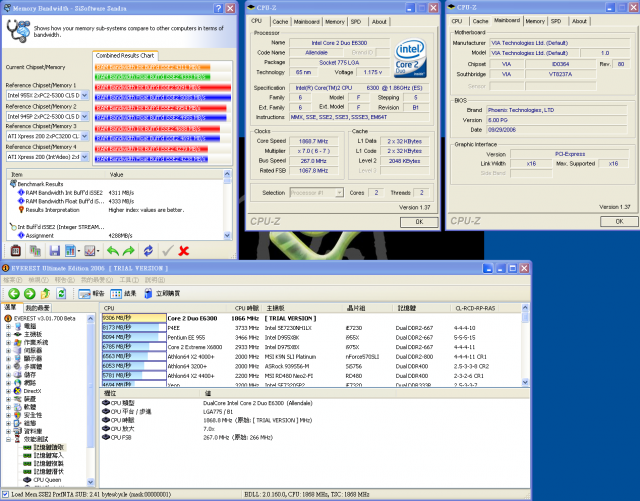Viewport: 640px width, 501px height.
Task: Click OK in the right CPU-Z window
Action: (x=619, y=221)
